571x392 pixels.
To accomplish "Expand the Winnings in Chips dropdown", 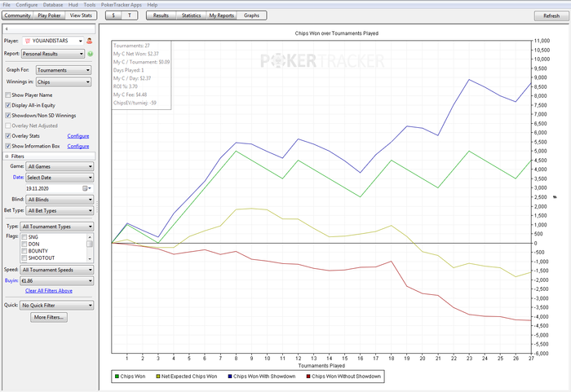I will (64, 81).
